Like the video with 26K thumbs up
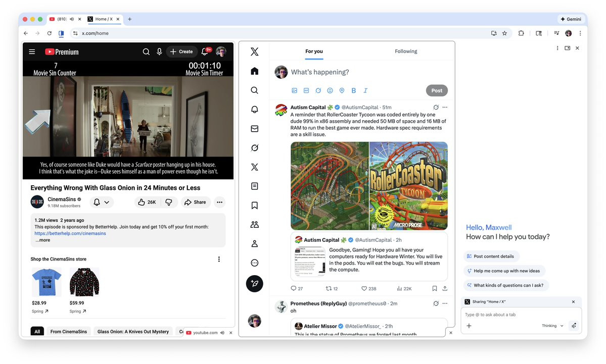The width and height of the screenshot is (606, 364). click(147, 202)
